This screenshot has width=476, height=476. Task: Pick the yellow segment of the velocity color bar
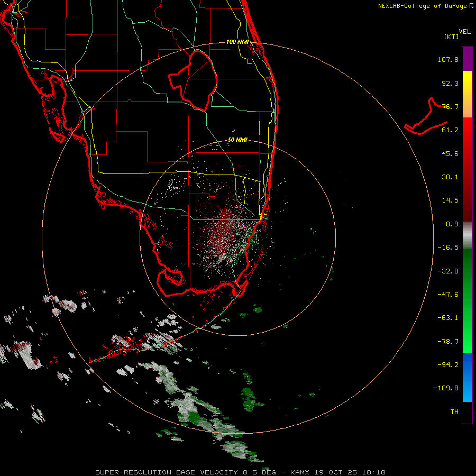click(467, 94)
